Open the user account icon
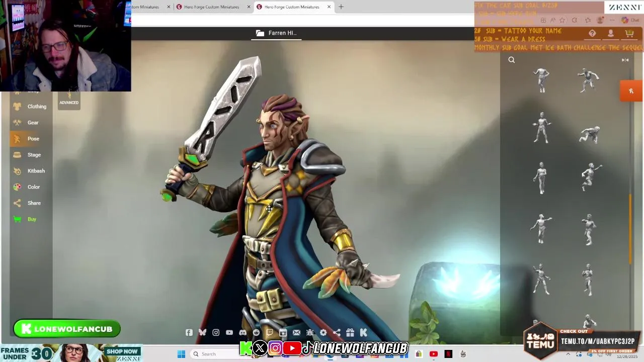Image resolution: width=644 pixels, height=362 pixels. point(610,33)
